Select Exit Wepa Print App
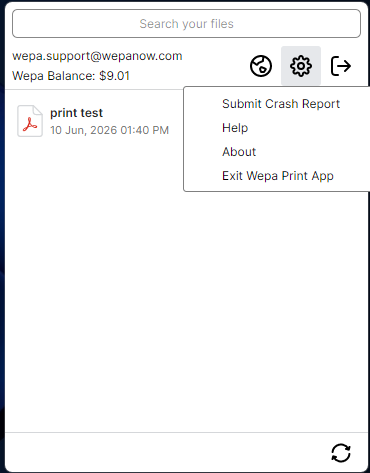This screenshot has width=370, height=473. [278, 176]
